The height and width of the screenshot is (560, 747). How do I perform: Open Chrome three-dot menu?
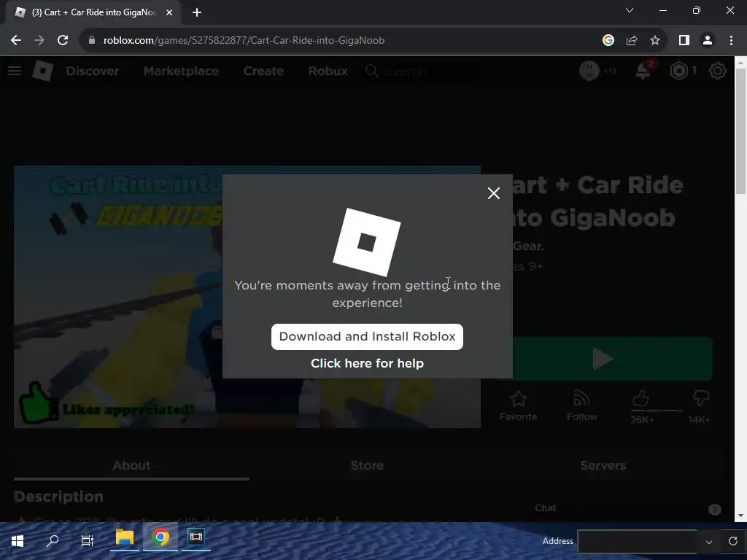click(731, 41)
